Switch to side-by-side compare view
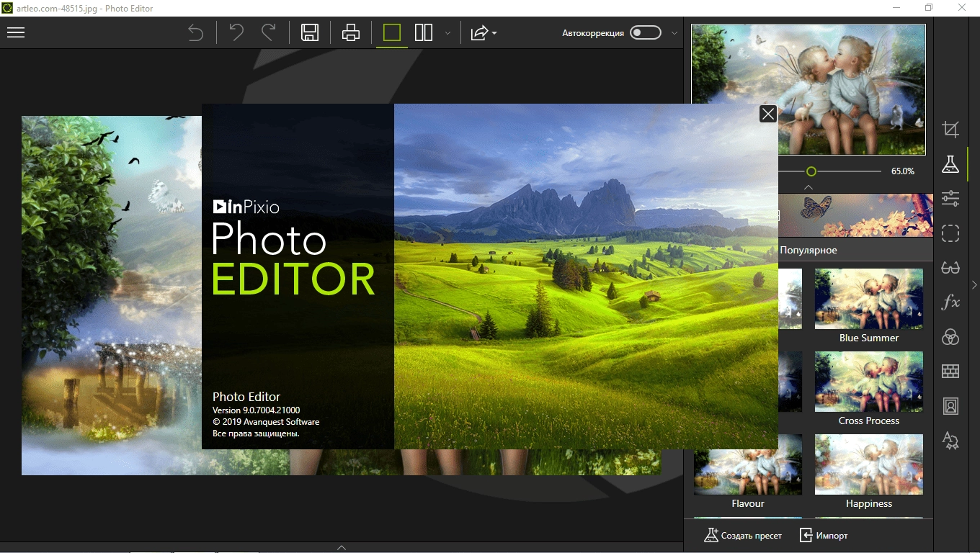 [424, 32]
